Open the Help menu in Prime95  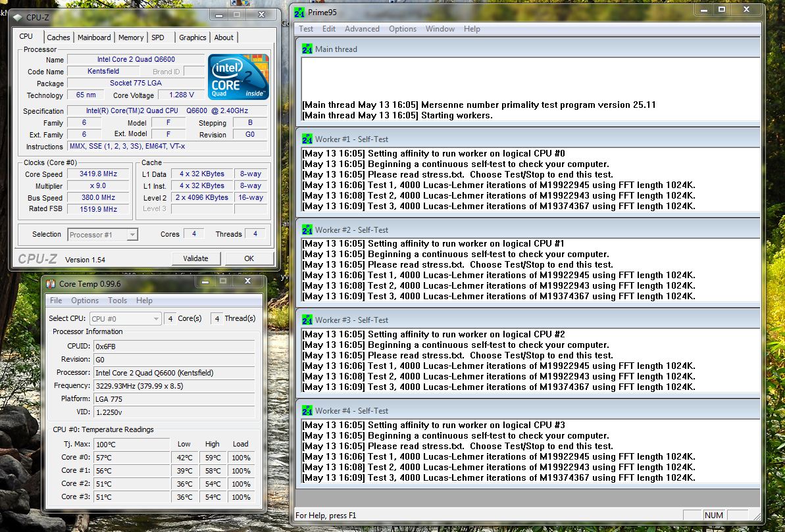[x=472, y=29]
